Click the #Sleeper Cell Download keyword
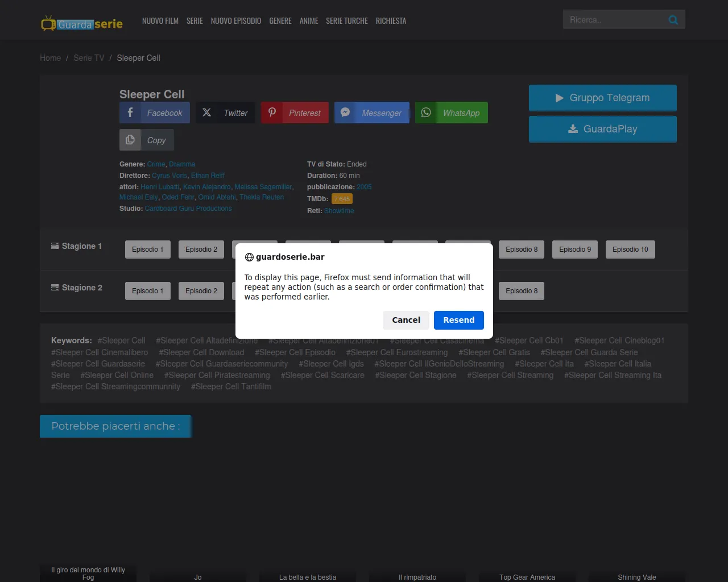 coord(201,352)
